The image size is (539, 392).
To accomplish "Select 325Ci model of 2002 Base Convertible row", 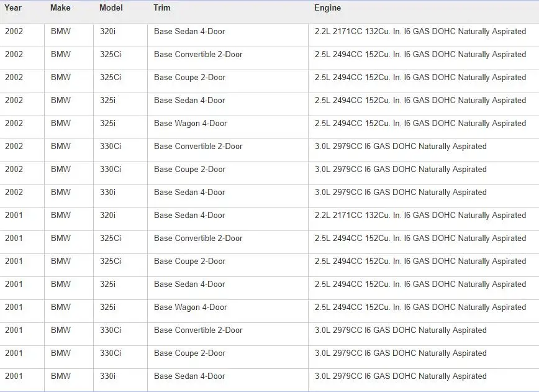I will pos(111,54).
